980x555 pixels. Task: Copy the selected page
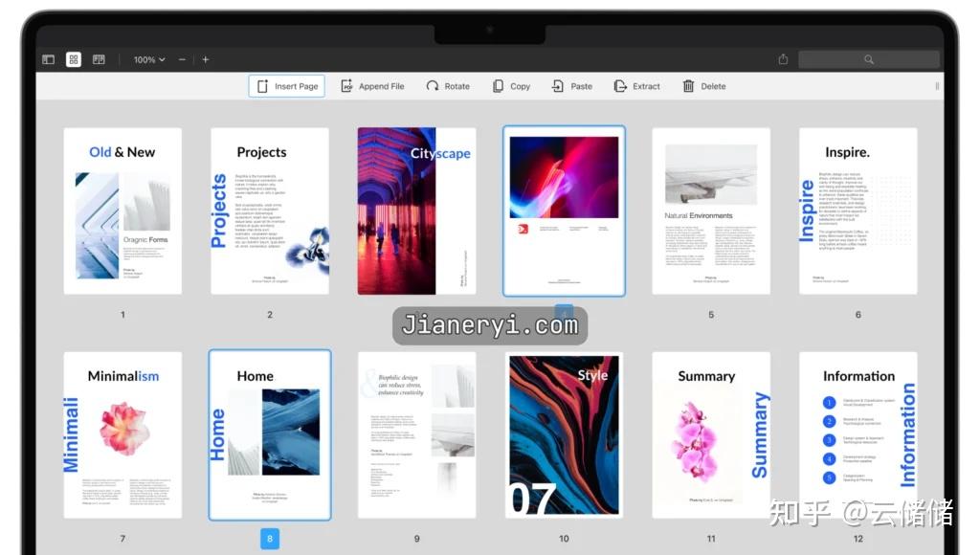(x=511, y=86)
